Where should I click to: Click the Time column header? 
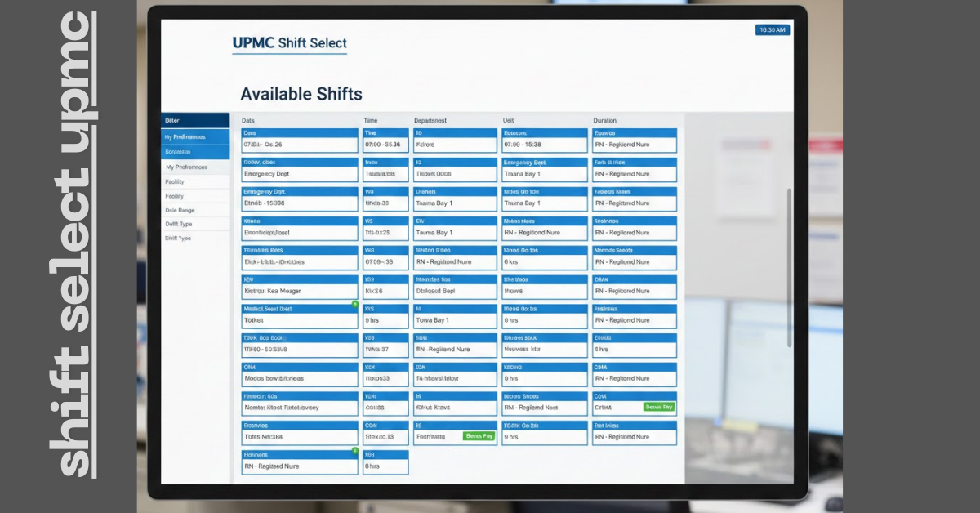point(369,120)
